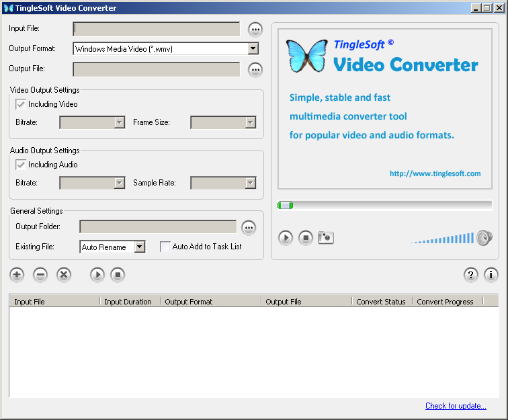
Task: Add a task with the plus icon
Action: [x=17, y=275]
